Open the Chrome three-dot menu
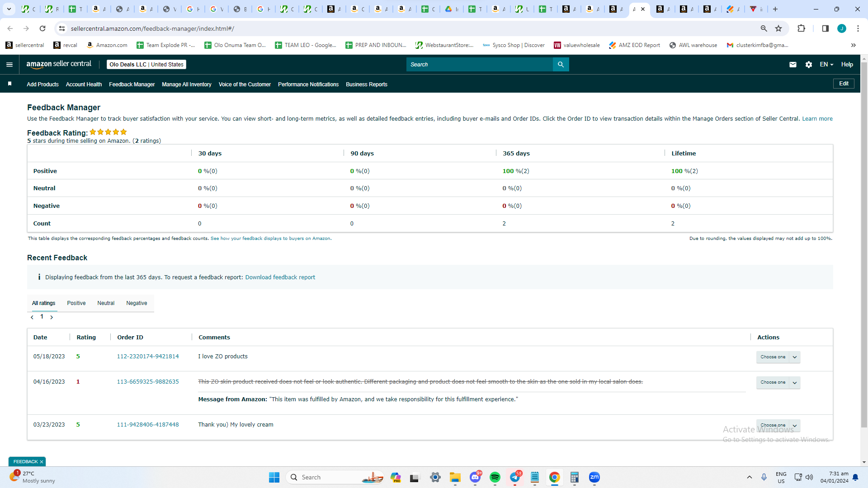This screenshot has height=488, width=868. (858, 28)
